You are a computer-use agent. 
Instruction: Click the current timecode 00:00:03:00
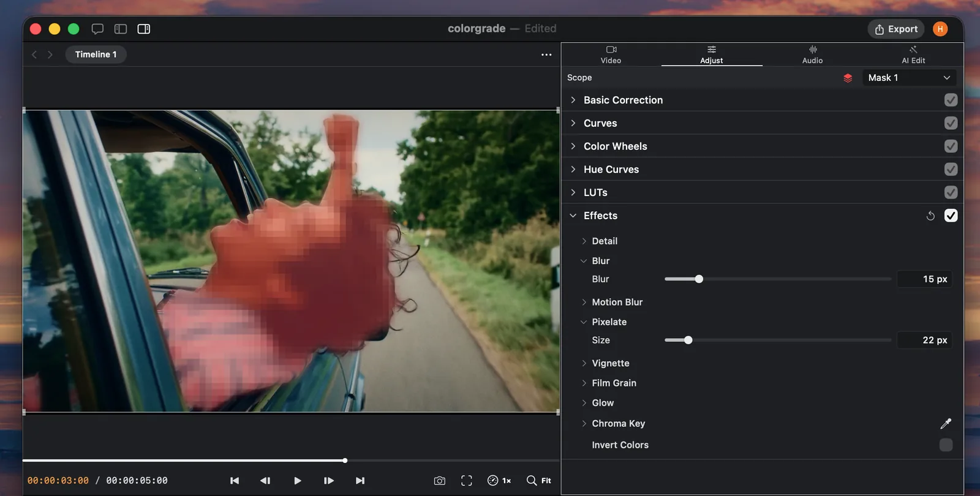(x=58, y=481)
